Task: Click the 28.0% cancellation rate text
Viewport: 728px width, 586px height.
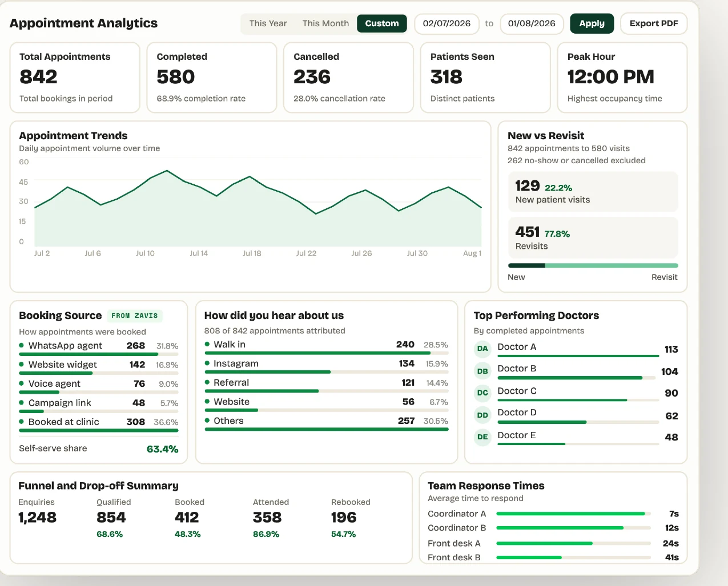Action: click(339, 99)
